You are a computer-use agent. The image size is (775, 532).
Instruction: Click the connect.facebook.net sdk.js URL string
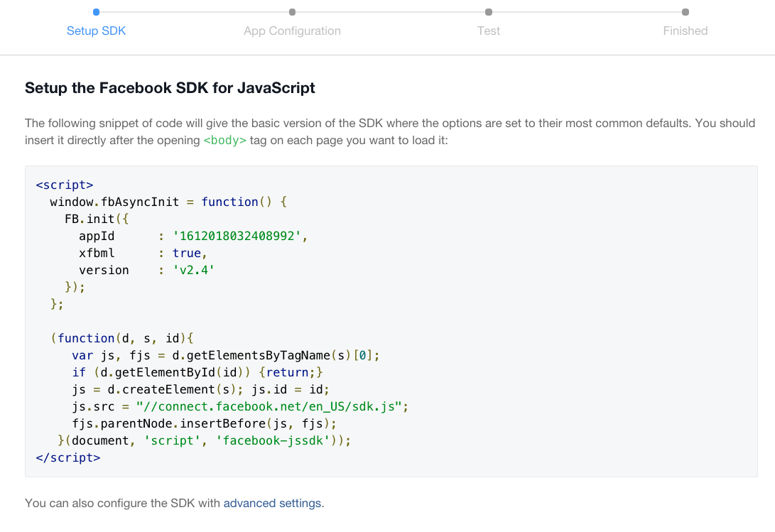tap(269, 407)
